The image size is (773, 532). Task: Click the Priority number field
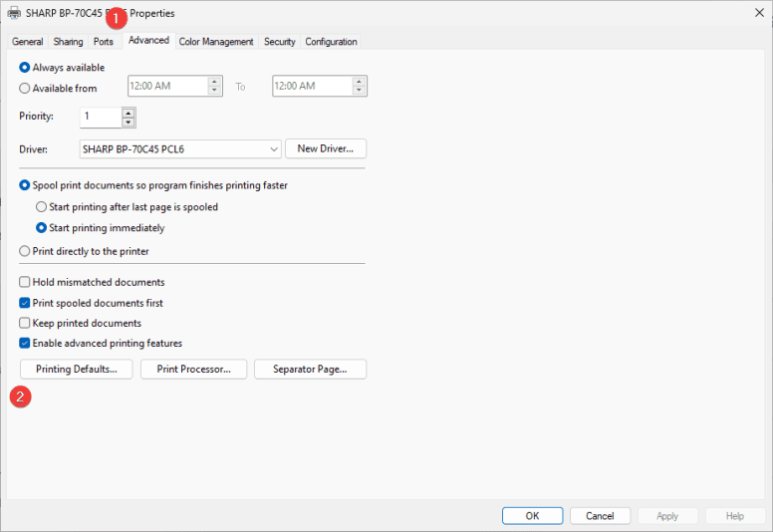(x=100, y=118)
